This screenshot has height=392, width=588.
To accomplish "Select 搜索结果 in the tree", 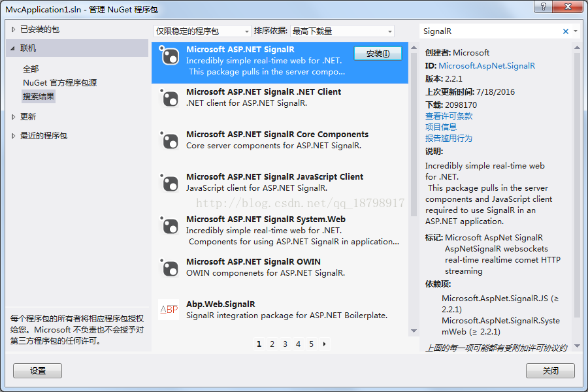I will point(39,97).
